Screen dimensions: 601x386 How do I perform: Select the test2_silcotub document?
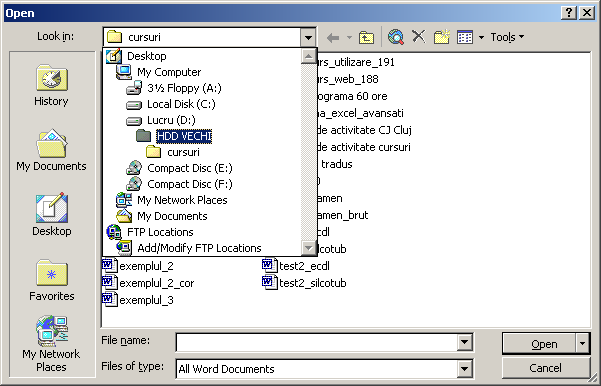(x=304, y=283)
